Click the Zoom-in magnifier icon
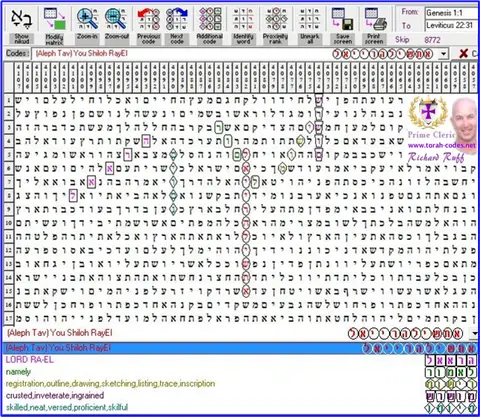The height and width of the screenshot is (417, 480). [87, 19]
